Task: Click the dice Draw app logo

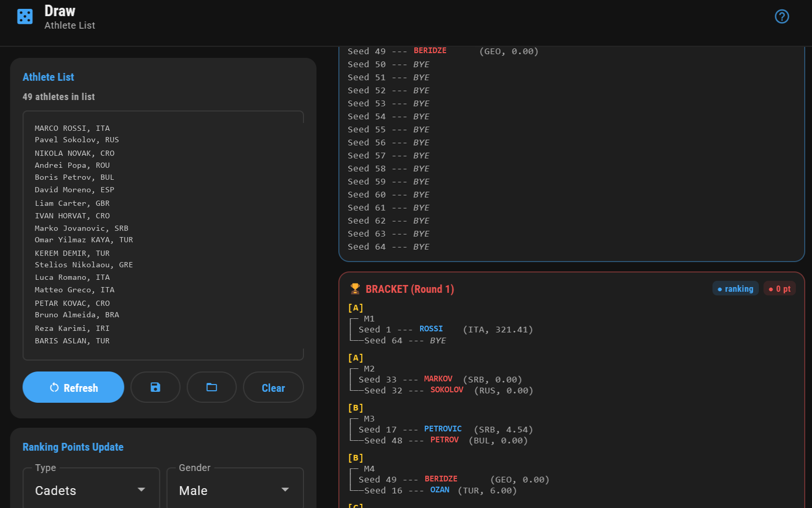Action: pos(25,17)
